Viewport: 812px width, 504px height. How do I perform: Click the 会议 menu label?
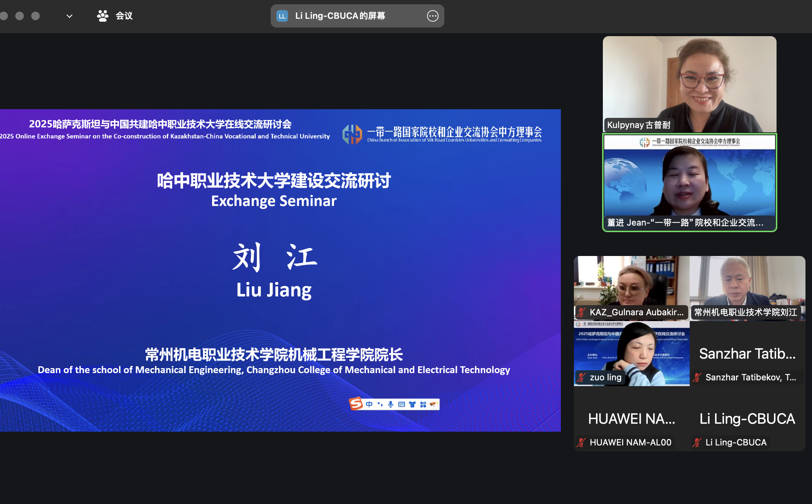pos(124,16)
